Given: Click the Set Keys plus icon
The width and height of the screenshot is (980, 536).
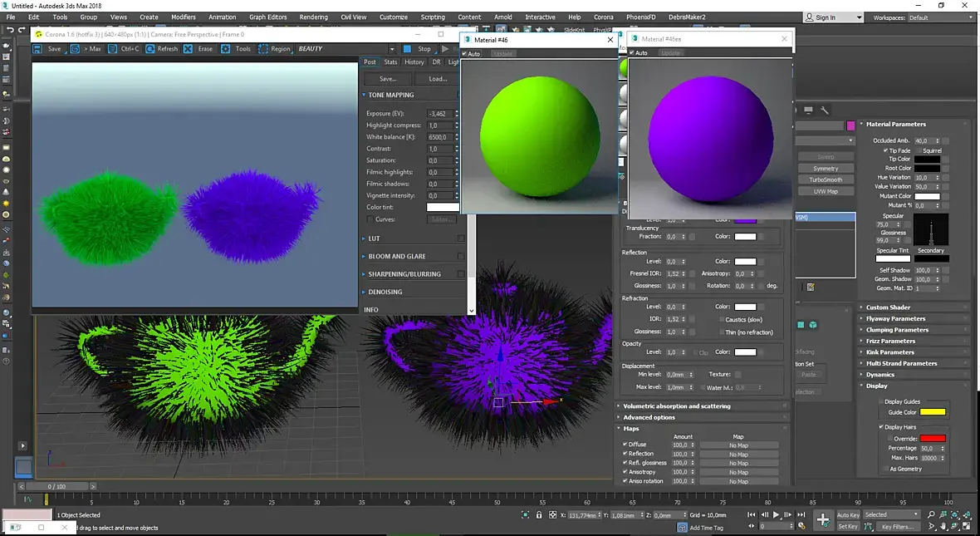Looking at the screenshot, I should [822, 520].
